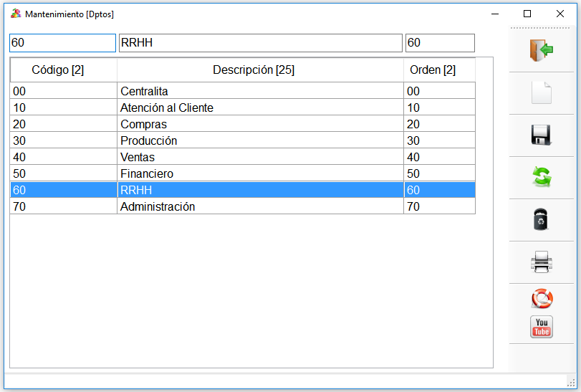The width and height of the screenshot is (581, 392).
Task: Click the Orden [2] column header
Action: [x=439, y=70]
